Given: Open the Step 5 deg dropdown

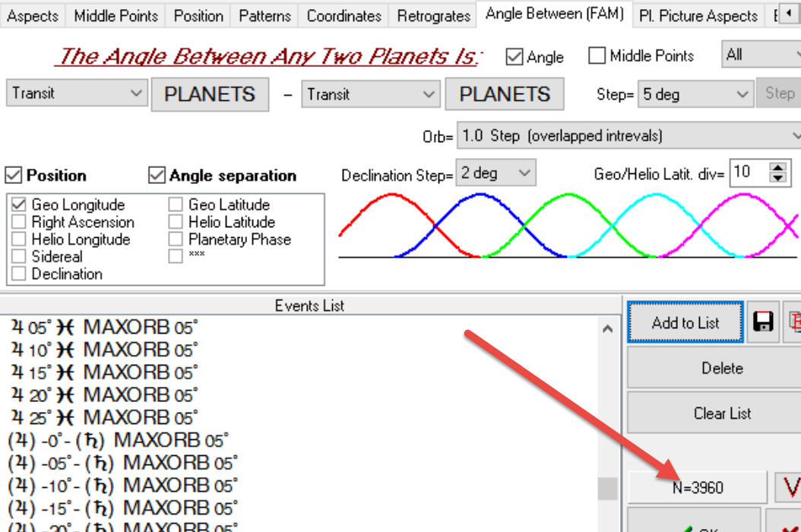Looking at the screenshot, I should point(695,94).
